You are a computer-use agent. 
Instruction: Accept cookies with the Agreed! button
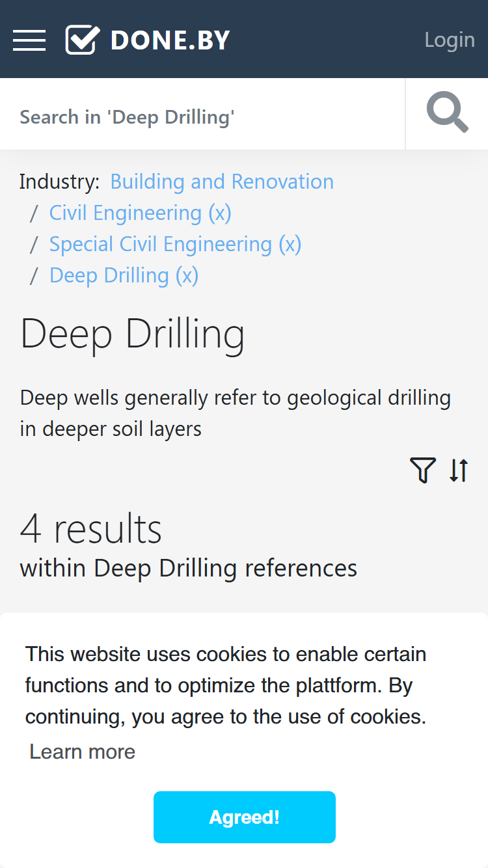click(x=245, y=817)
